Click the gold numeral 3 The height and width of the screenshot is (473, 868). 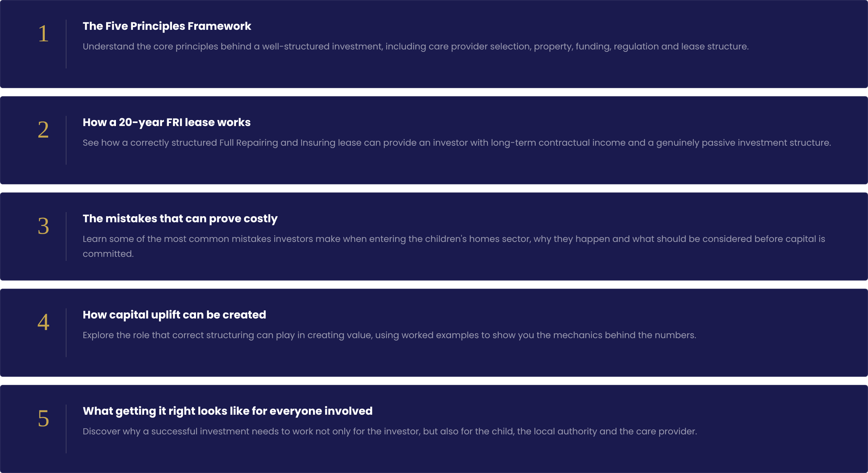[x=43, y=226]
